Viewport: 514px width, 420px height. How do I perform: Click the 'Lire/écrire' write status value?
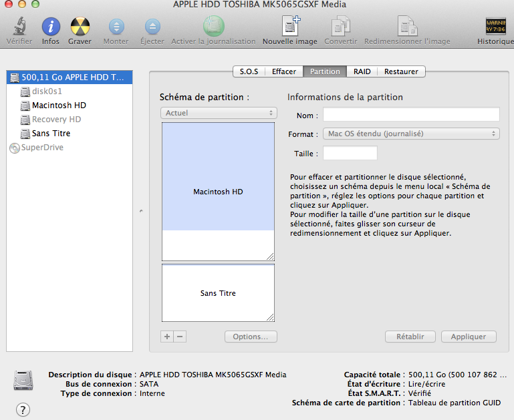(426, 384)
